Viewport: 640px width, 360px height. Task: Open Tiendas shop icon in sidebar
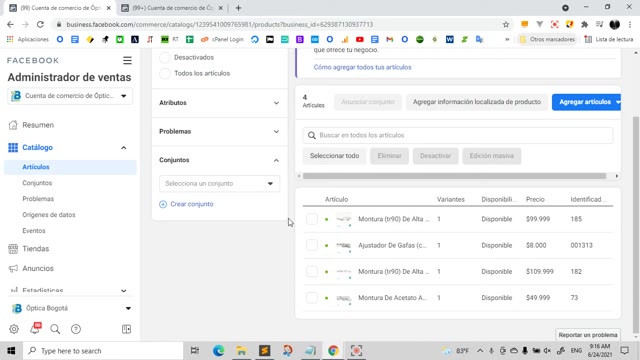point(13,249)
